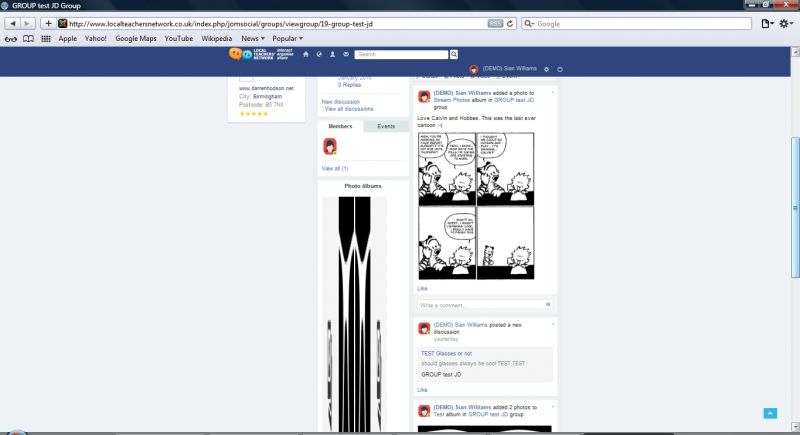
Task: Open the browser page menu icon
Action: pyautogui.click(x=767, y=23)
